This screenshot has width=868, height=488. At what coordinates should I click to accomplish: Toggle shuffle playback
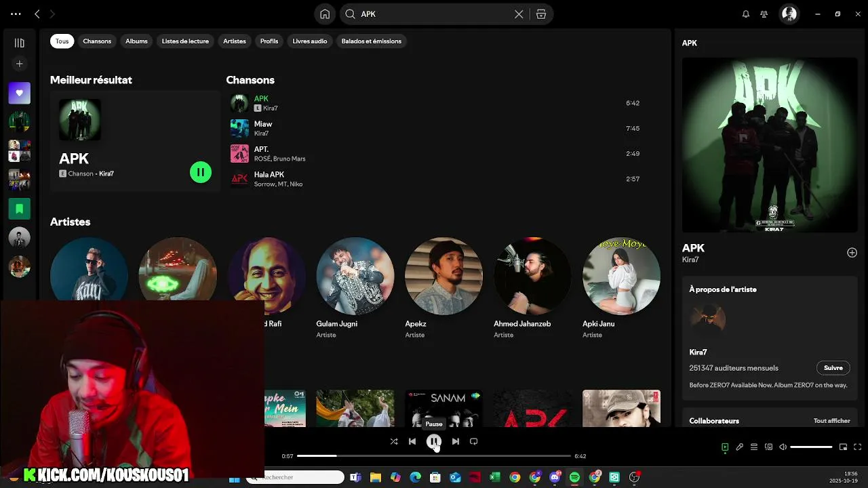coord(394,441)
